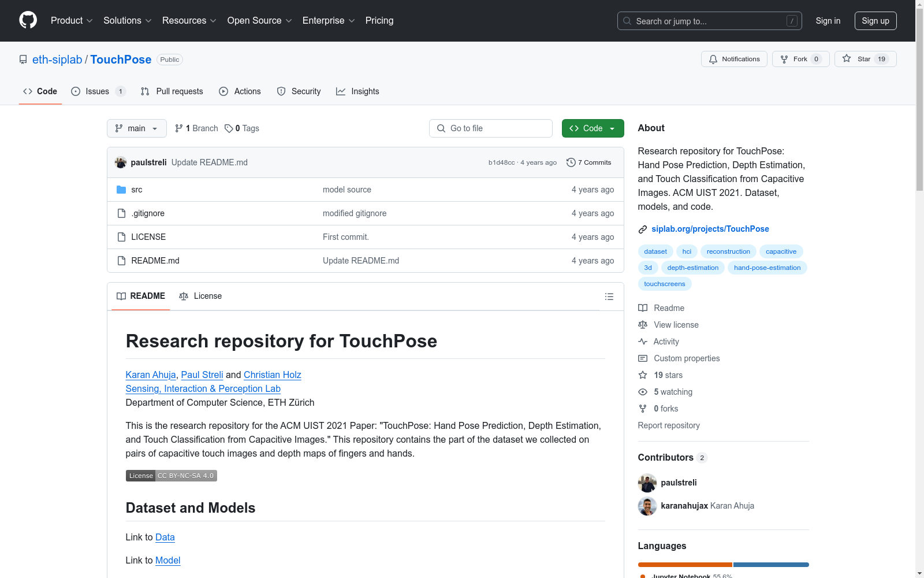Image resolution: width=924 pixels, height=578 pixels.
Task: Click the Christian Holz author link
Action: pos(273,375)
